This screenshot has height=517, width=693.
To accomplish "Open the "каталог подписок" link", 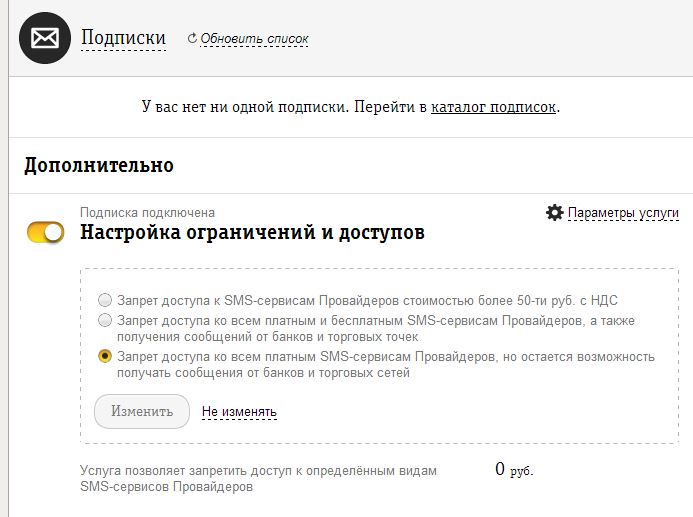I will tap(493, 106).
